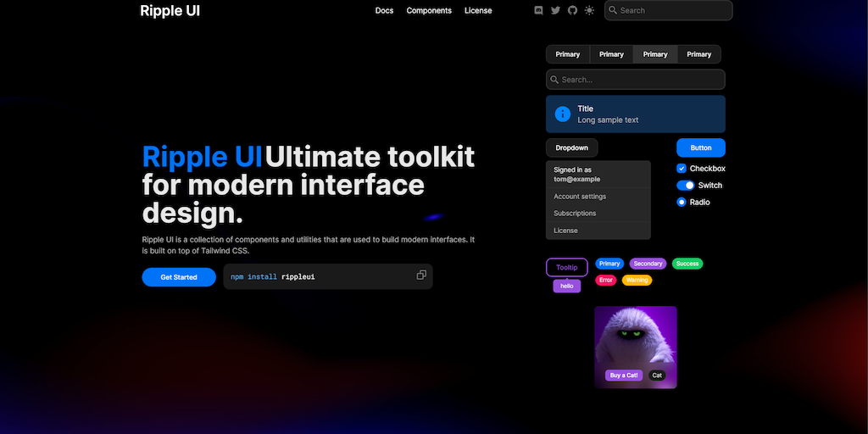
Task: Click the green Success badge
Action: [x=687, y=264]
